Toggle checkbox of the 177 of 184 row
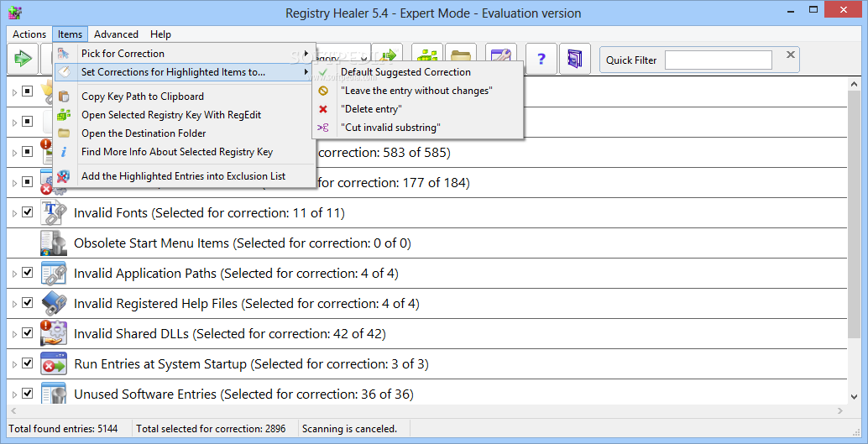This screenshot has height=444, width=868. (x=28, y=181)
